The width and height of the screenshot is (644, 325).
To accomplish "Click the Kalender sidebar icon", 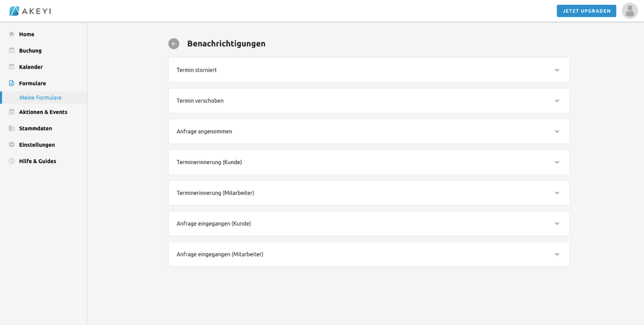I will click(12, 67).
